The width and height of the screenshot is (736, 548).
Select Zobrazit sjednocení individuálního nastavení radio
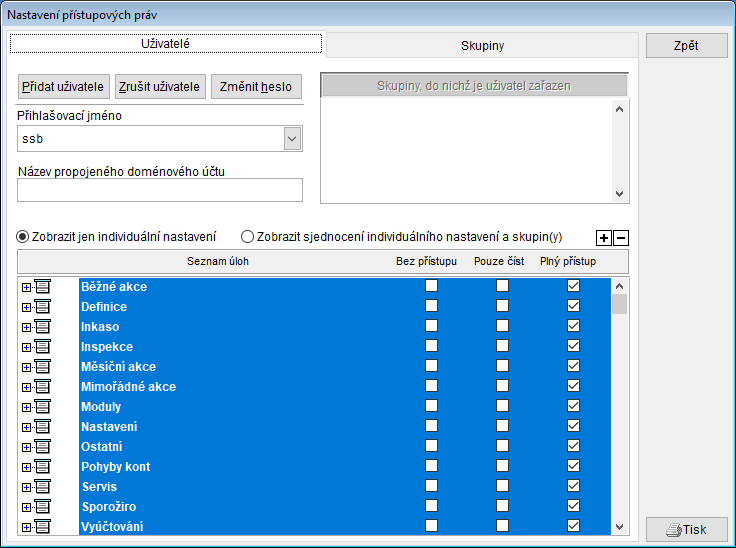pyautogui.click(x=248, y=237)
